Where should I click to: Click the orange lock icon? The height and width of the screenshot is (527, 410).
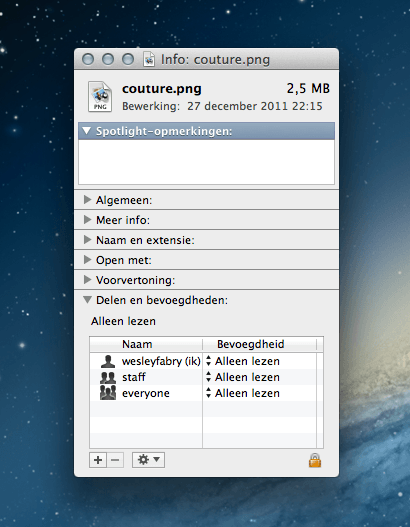tap(315, 460)
